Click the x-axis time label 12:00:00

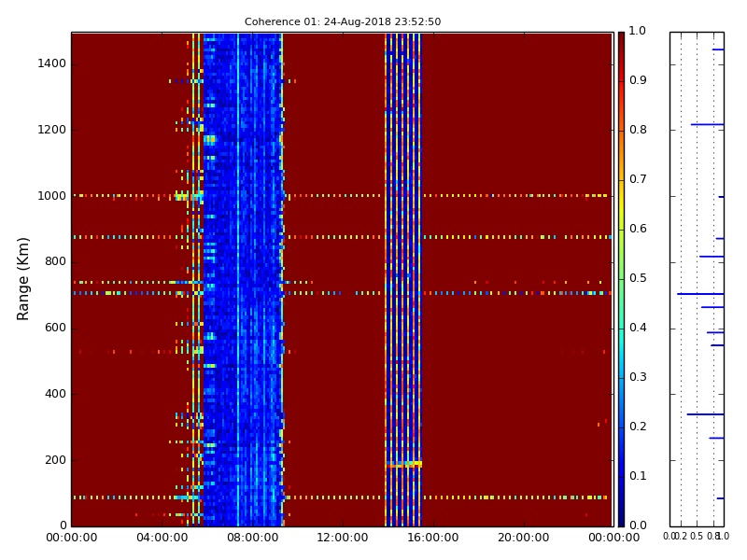pyautogui.click(x=343, y=539)
